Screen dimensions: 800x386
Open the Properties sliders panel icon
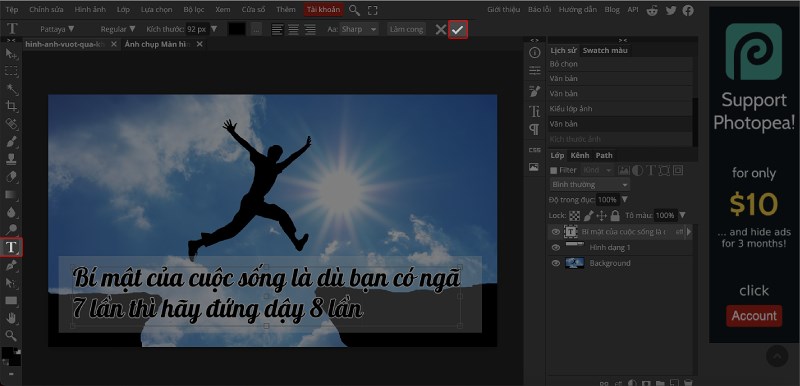pos(535,70)
